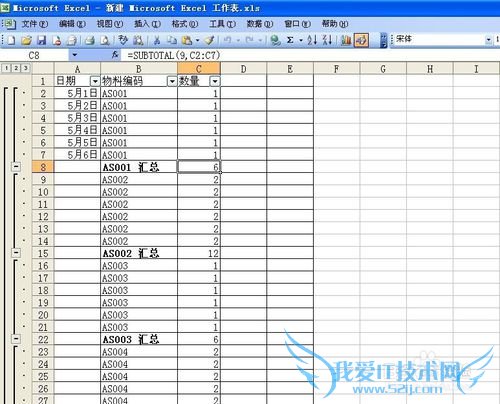The width and height of the screenshot is (500, 404).
Task: Click the E-mail icon in the toolbar
Action: pyautogui.click(x=71, y=40)
